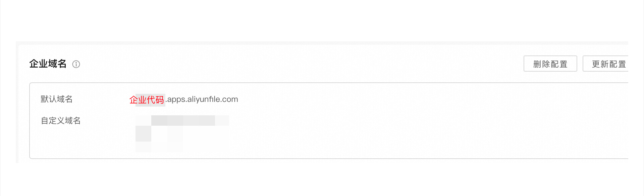644x196 pixels.
Task: Choose the button left of 更新配置
Action: pos(550,64)
